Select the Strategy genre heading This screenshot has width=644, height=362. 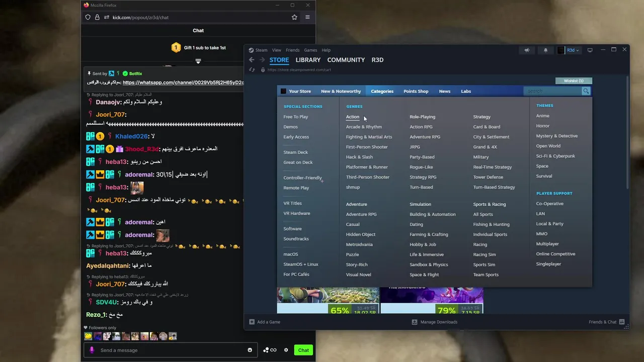[x=481, y=117]
